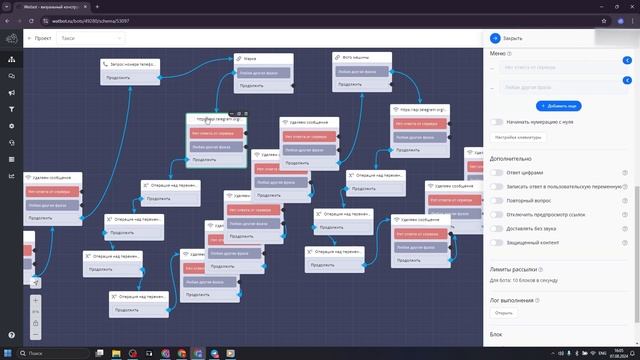The height and width of the screenshot is (360, 640).
Task: Enable the Повторный вопрос switch
Action: point(496,200)
